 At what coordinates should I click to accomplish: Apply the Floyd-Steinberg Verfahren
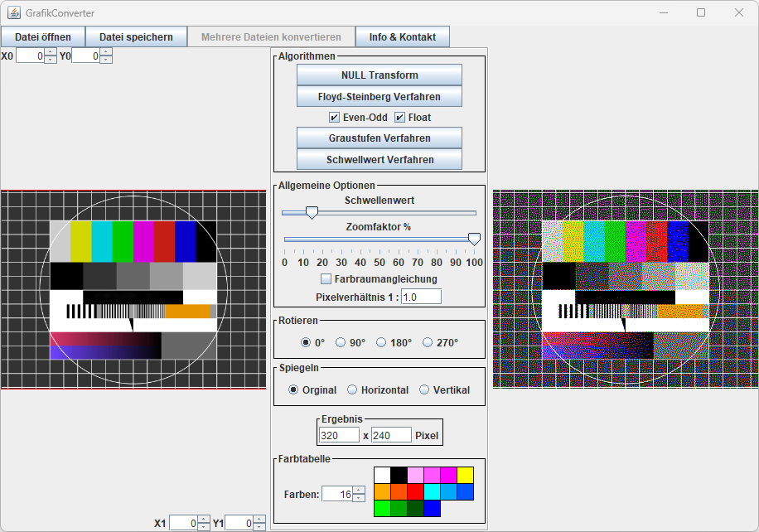click(379, 97)
